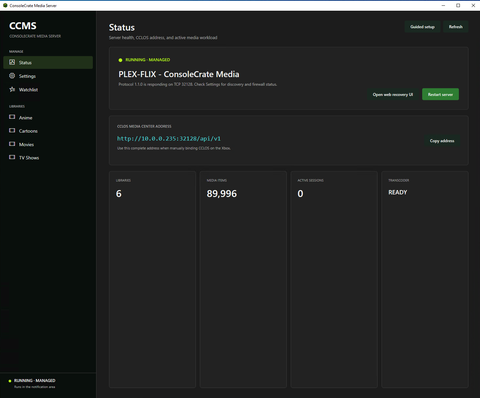Open the Status page
Image resolution: width=480 pixels, height=398 pixels.
pyautogui.click(x=48, y=62)
